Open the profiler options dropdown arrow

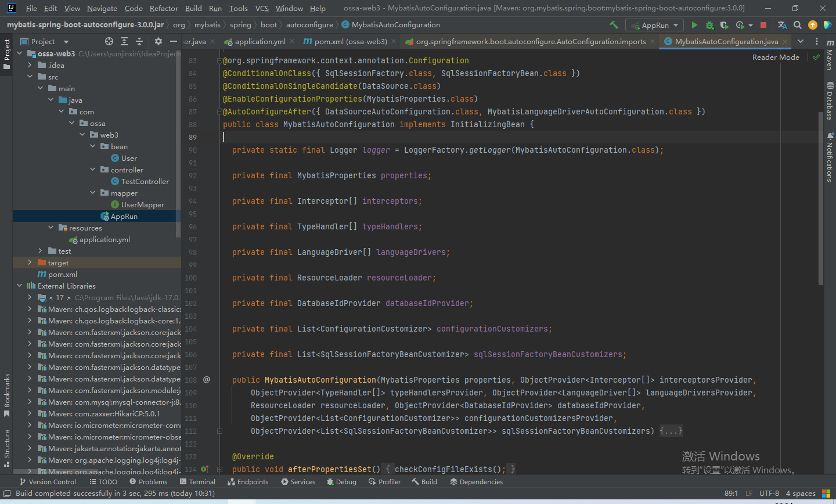click(x=750, y=26)
